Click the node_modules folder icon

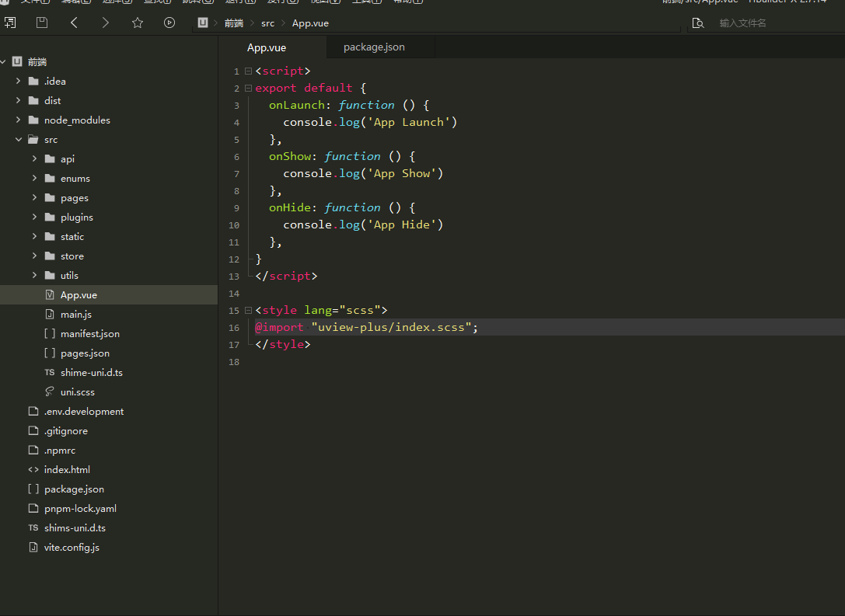pyautogui.click(x=33, y=120)
